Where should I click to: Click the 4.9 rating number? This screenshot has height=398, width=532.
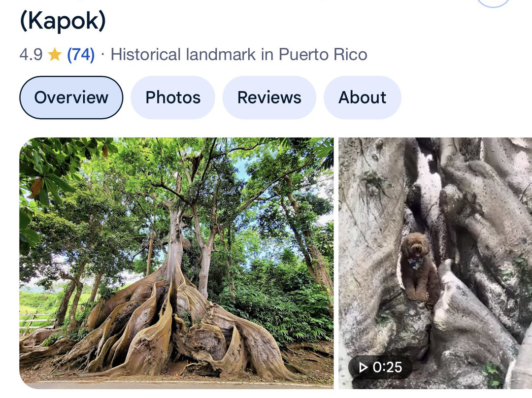pyautogui.click(x=31, y=55)
